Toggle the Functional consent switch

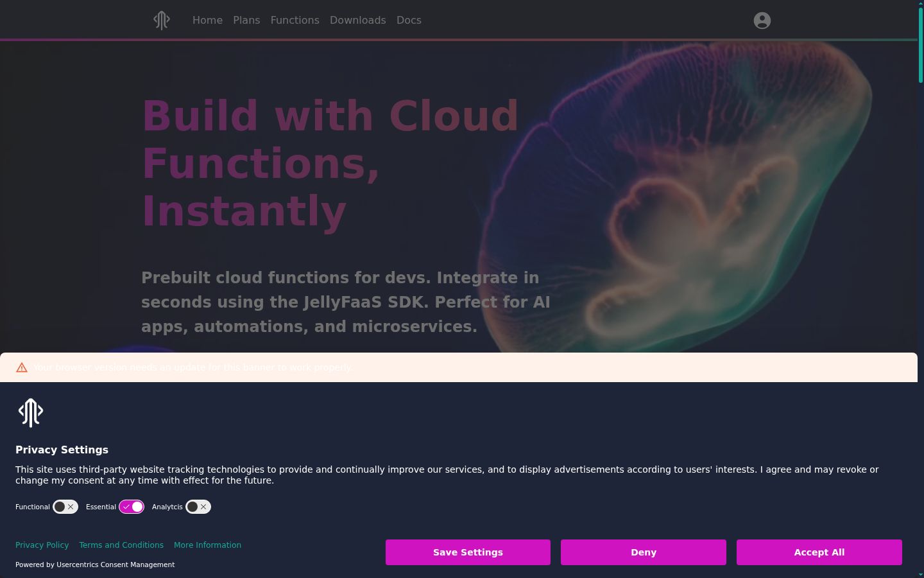[65, 507]
